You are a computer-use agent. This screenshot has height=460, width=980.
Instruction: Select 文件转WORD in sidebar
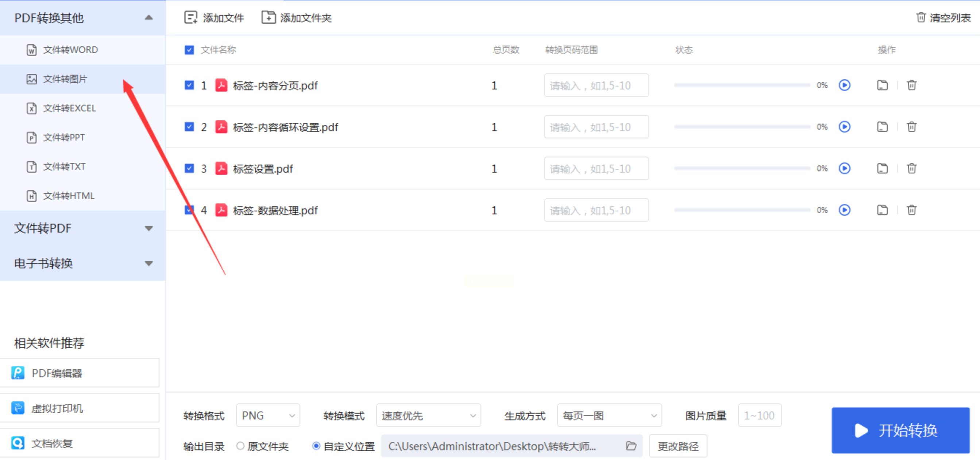click(x=70, y=50)
